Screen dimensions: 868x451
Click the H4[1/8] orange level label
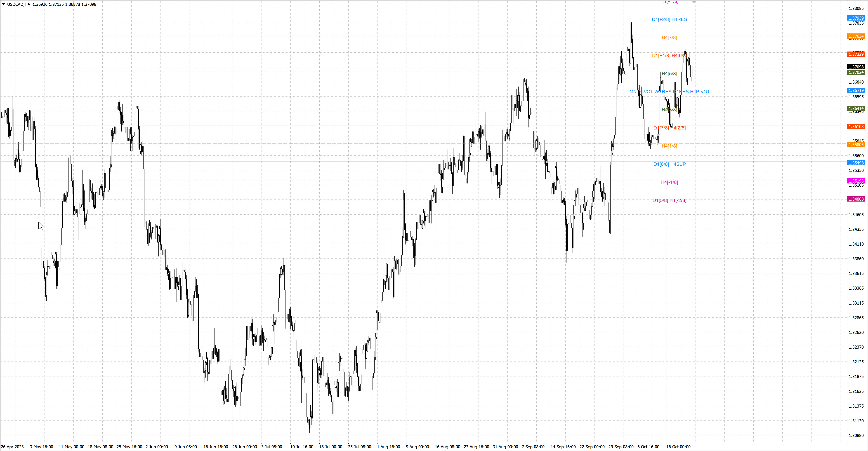[x=669, y=146]
